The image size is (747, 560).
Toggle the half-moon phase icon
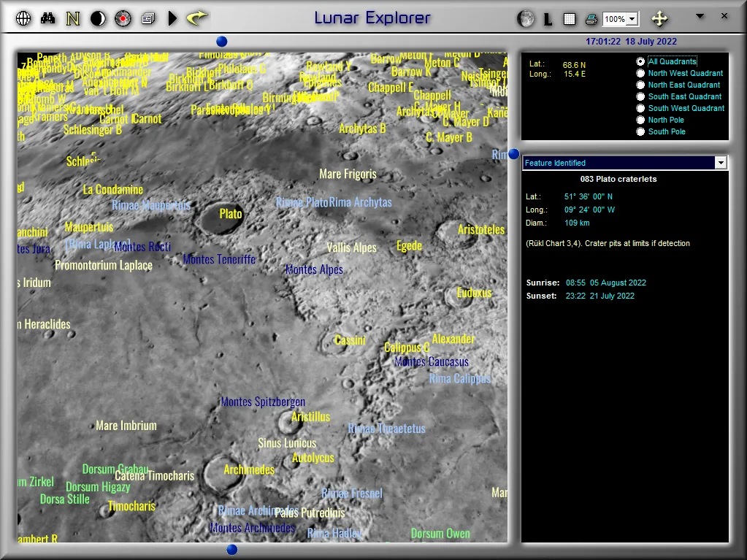point(98,18)
